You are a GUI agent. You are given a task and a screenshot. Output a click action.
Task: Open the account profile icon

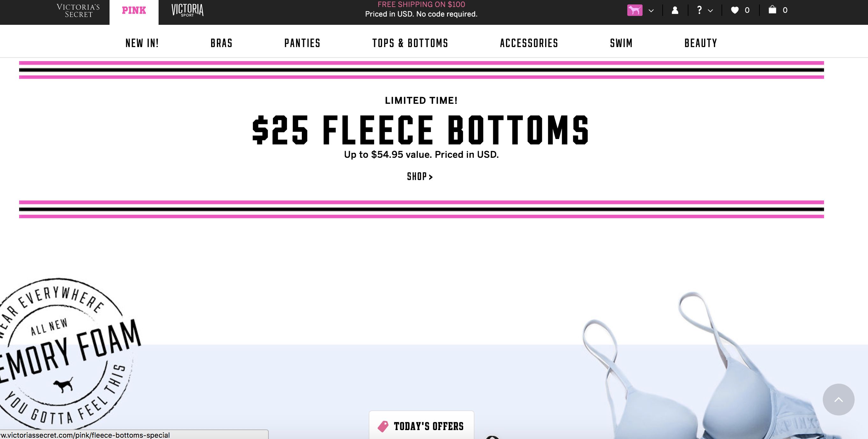(x=675, y=10)
